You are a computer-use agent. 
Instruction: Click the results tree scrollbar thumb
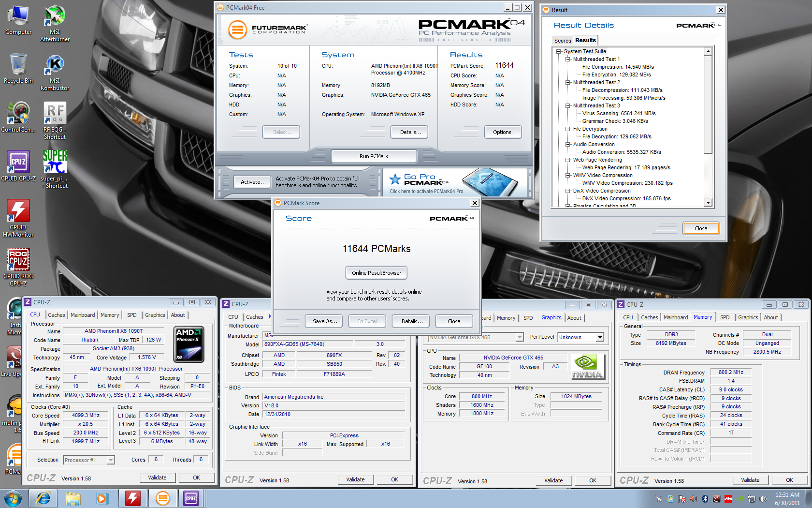708,105
